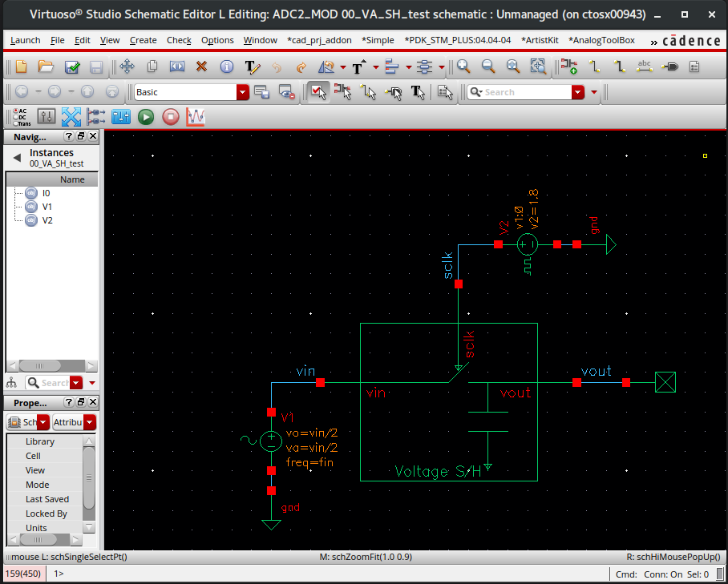The height and width of the screenshot is (584, 728).
Task: Open the Check menu
Action: 179,40
